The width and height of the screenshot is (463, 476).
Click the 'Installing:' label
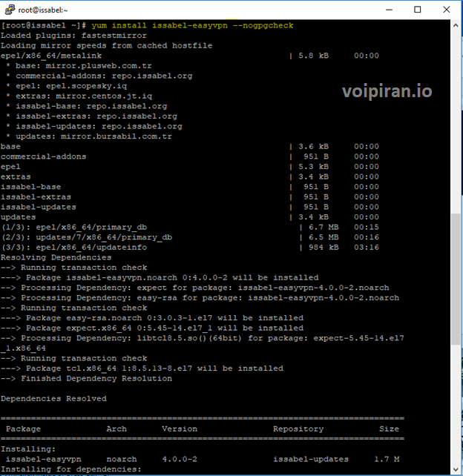(x=28, y=449)
